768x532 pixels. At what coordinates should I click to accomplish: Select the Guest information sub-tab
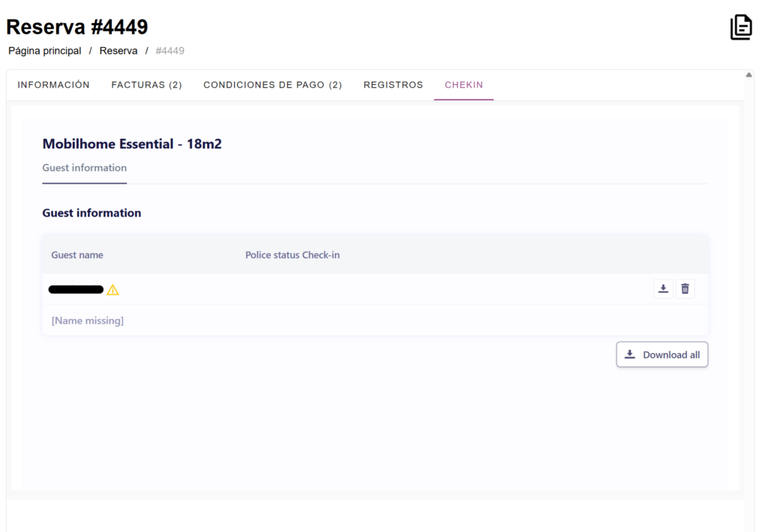84,168
